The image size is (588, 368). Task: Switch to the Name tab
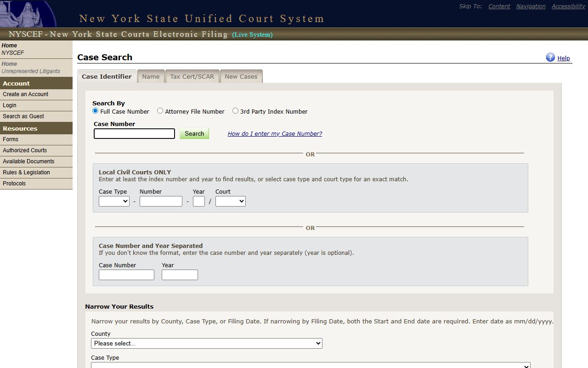pos(151,76)
